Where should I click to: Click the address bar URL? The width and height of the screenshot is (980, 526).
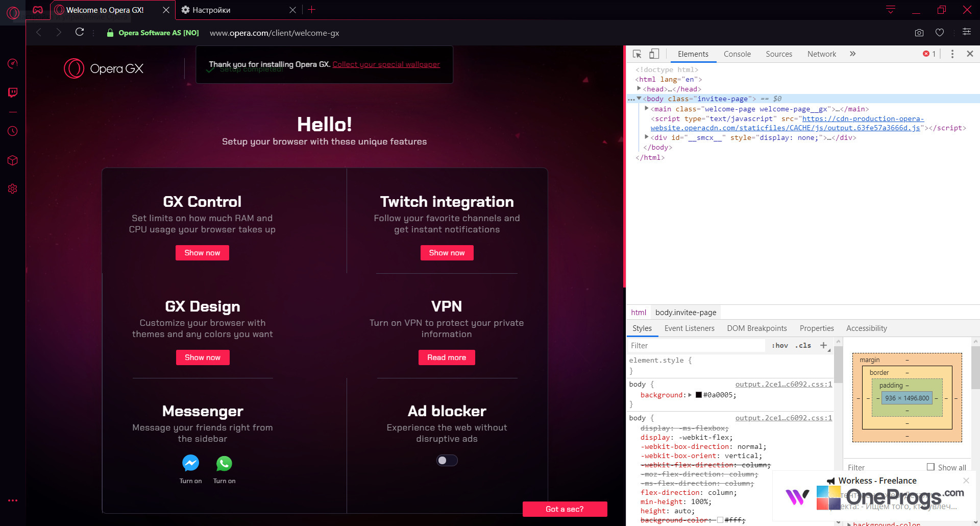coord(275,33)
